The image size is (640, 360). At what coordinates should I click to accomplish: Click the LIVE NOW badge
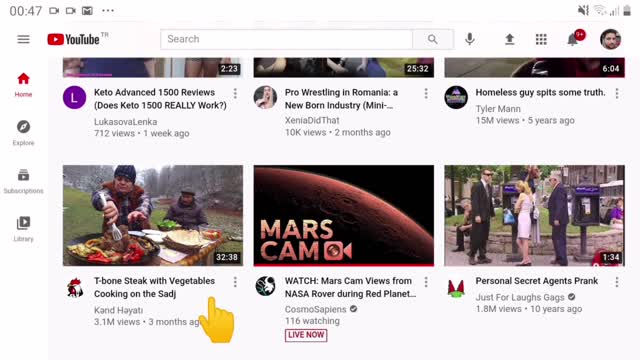(x=306, y=335)
